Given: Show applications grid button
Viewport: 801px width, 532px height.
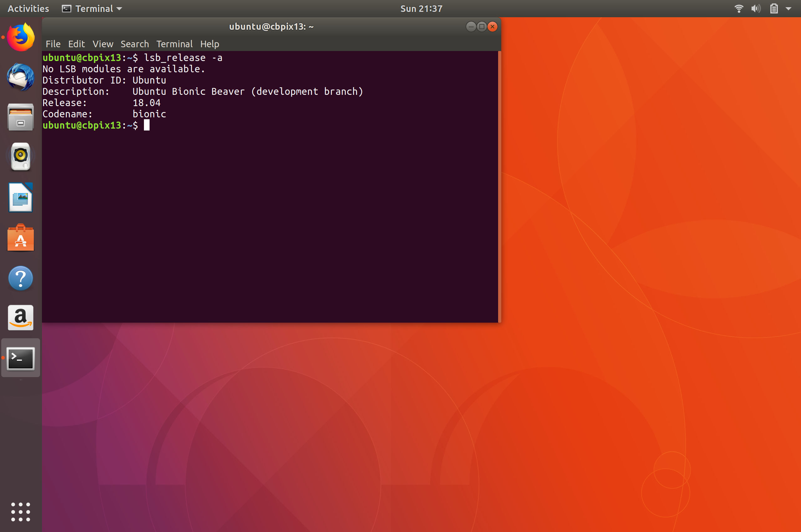Looking at the screenshot, I should click(x=21, y=512).
